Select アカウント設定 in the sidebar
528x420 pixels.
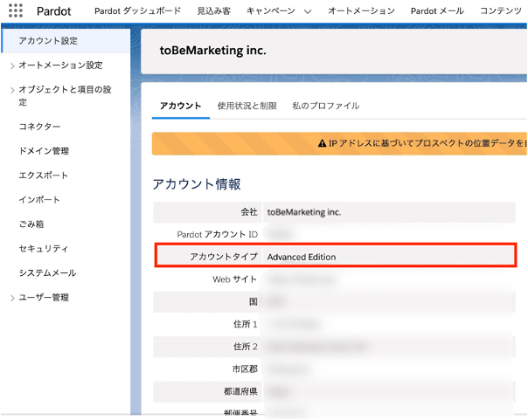click(x=66, y=41)
